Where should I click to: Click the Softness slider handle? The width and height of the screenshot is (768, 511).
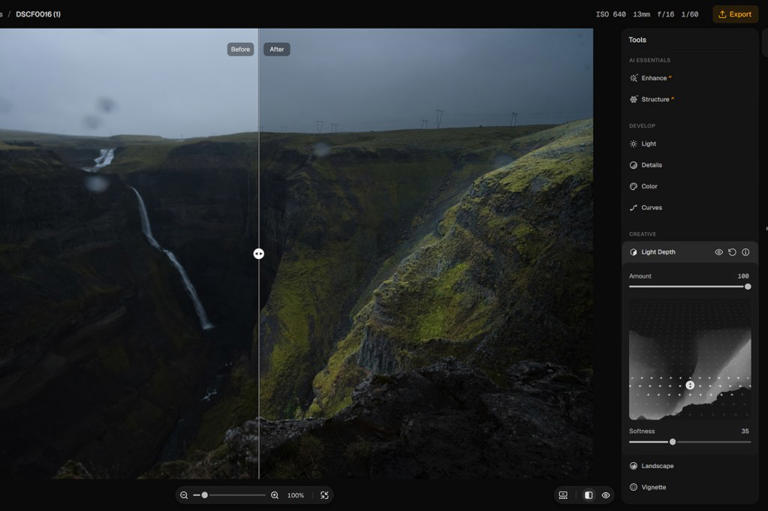coord(673,442)
